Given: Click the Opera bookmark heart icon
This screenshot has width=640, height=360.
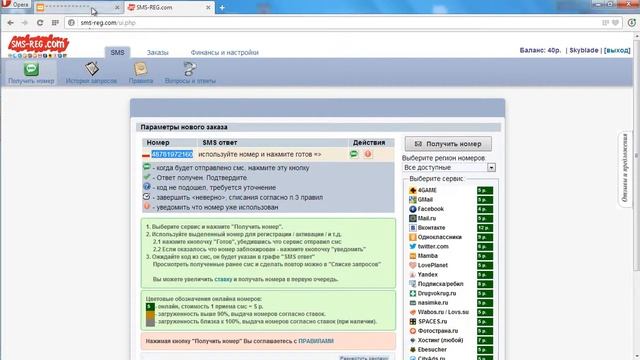Looking at the screenshot, I should 616,23.
